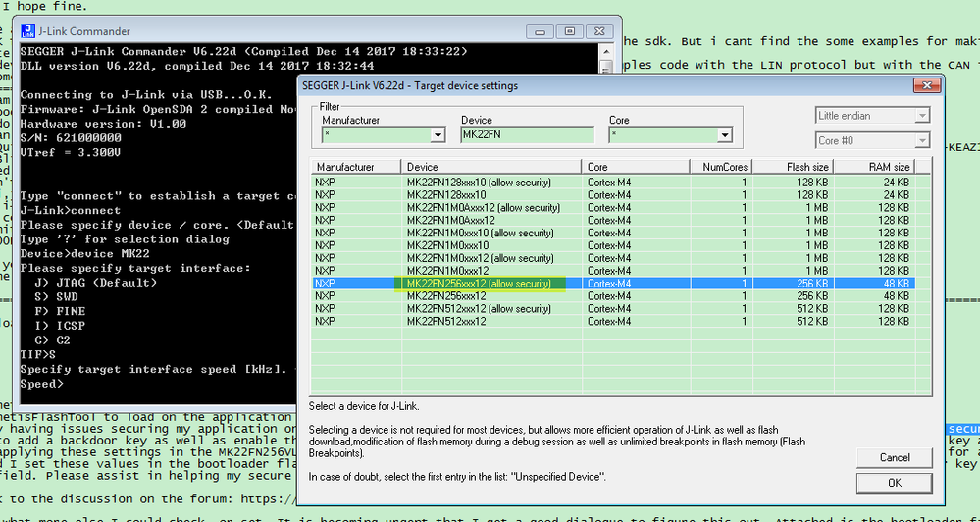Select MK22FN512xxx12 (allow security) row
This screenshot has width=980, height=522.
pyautogui.click(x=613, y=309)
